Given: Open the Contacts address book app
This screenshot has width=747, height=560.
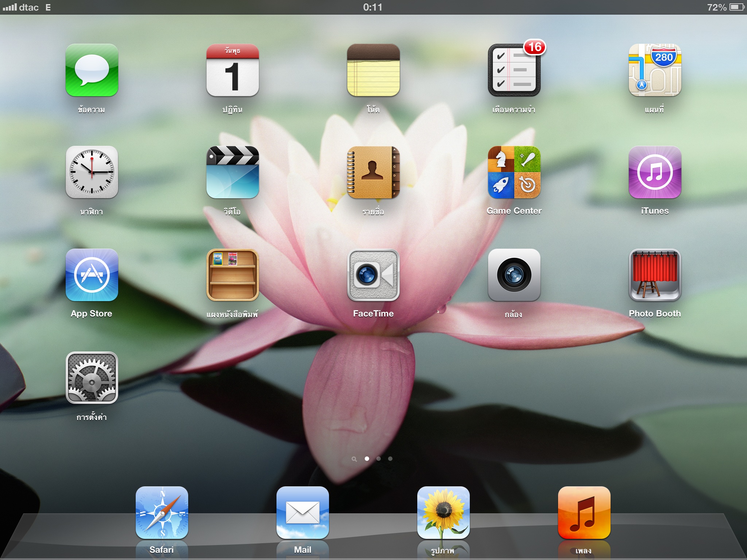Looking at the screenshot, I should pos(373,172).
